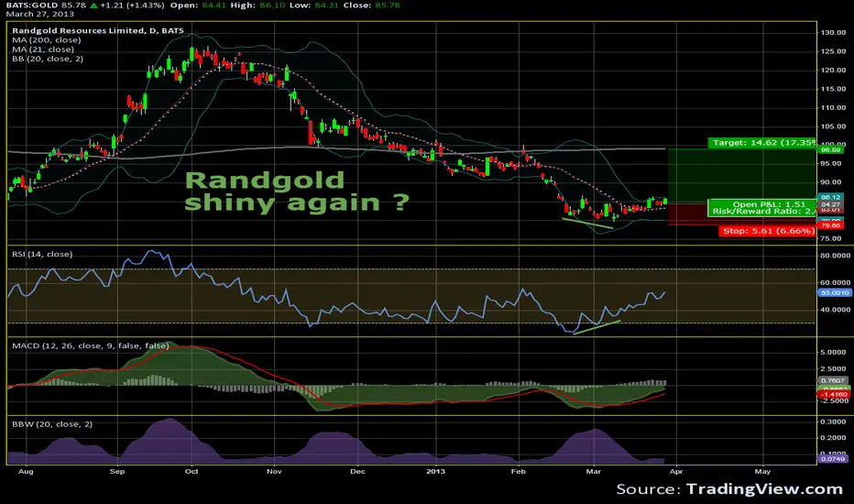
Task: Click the 5.0000 MACD axis label
Action: tap(833, 352)
